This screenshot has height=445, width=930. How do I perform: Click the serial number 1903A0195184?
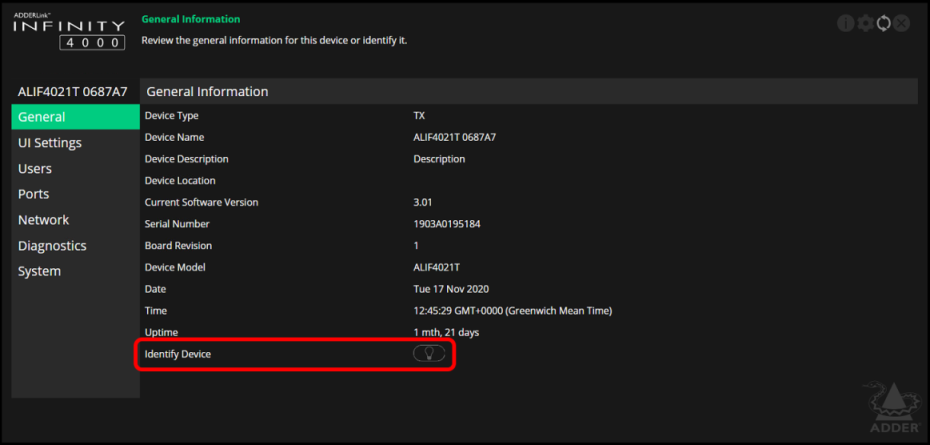[x=447, y=224]
